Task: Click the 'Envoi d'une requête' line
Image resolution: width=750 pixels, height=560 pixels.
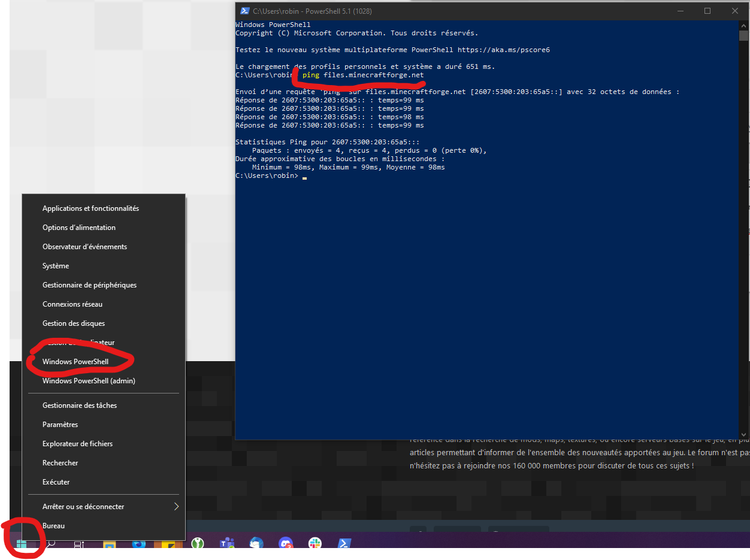Action: [x=458, y=92]
